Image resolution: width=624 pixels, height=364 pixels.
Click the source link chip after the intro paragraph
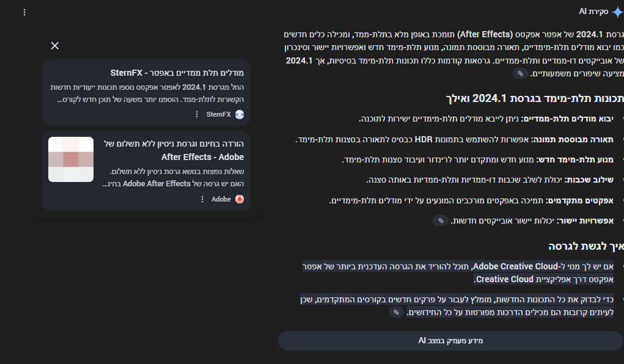click(520, 73)
